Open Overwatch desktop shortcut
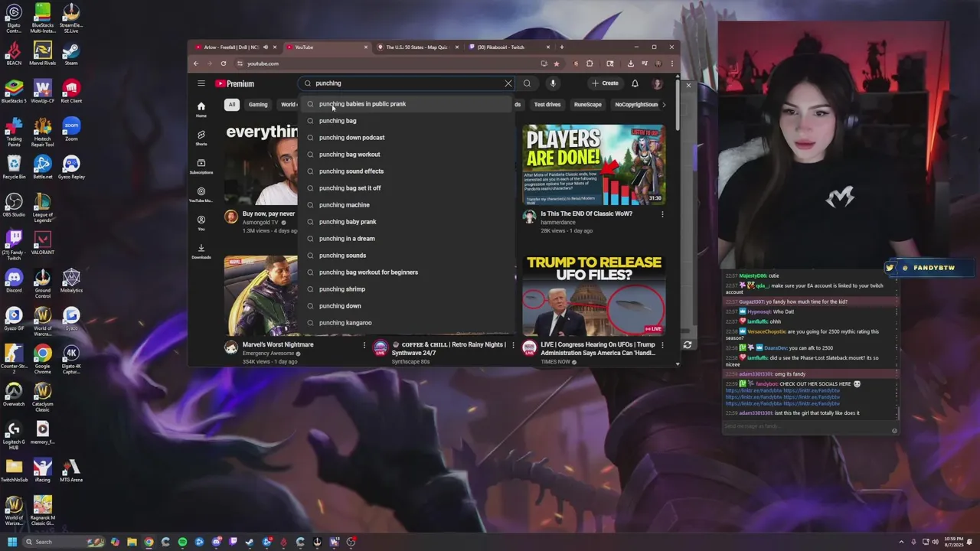The width and height of the screenshot is (980, 551). click(14, 395)
